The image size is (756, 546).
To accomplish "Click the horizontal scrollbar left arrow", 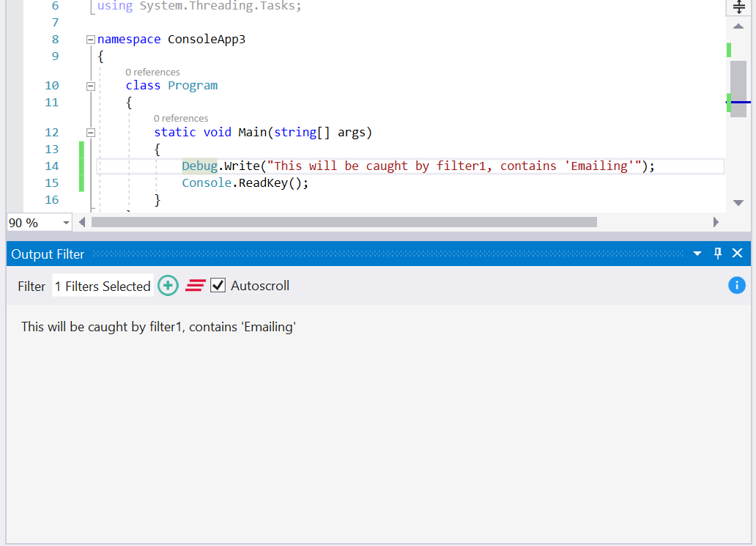I will [82, 222].
